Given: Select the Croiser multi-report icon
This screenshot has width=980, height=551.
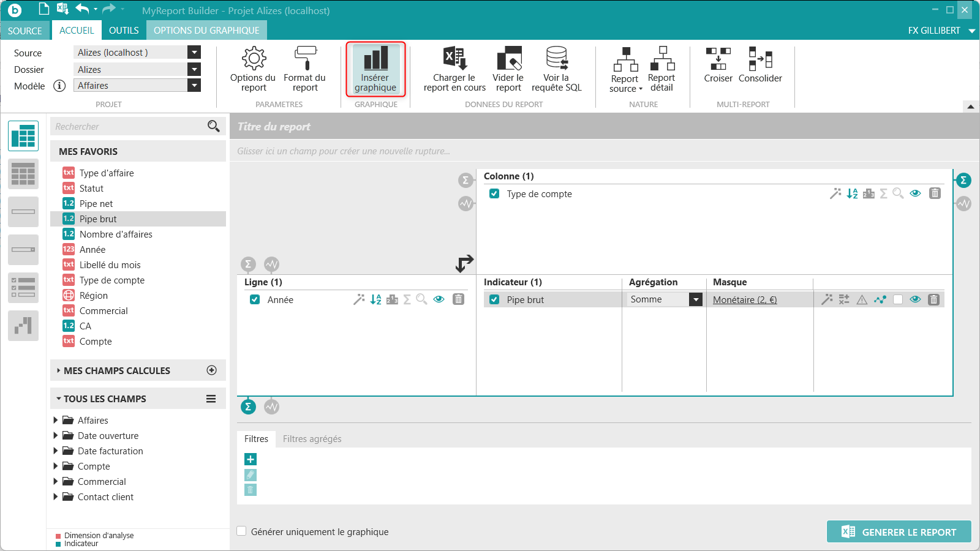Looking at the screenshot, I should 718,59.
